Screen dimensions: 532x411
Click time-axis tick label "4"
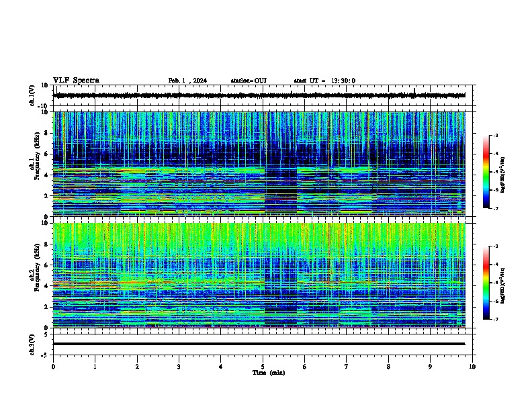click(221, 367)
